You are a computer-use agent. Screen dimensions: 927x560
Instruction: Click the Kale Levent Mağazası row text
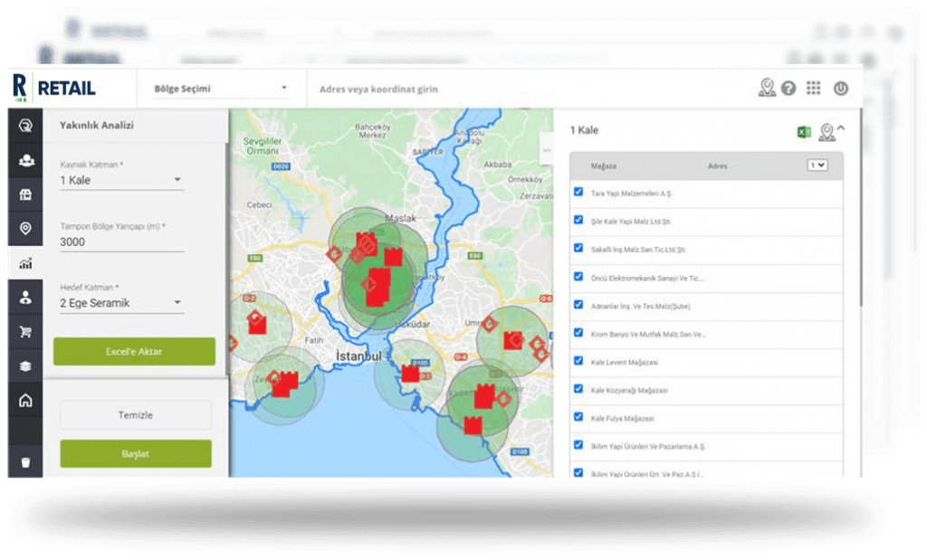(625, 362)
